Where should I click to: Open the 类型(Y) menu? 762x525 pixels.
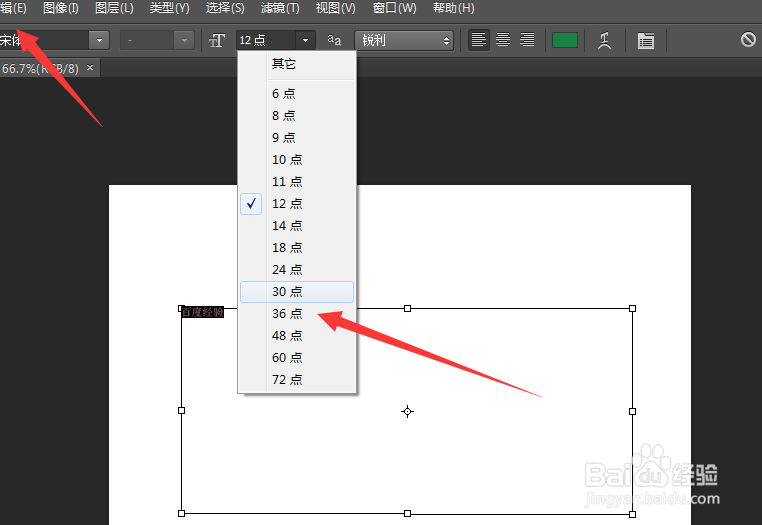click(169, 8)
